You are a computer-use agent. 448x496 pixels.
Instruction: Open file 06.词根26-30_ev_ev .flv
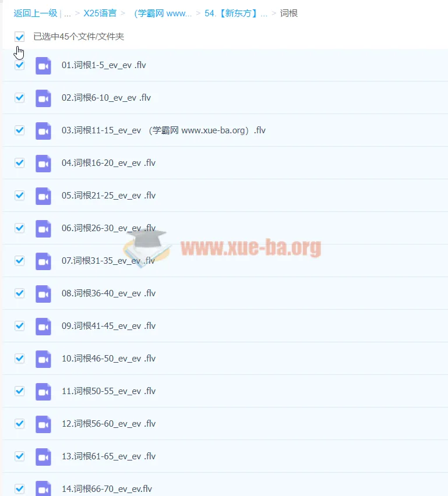(108, 228)
